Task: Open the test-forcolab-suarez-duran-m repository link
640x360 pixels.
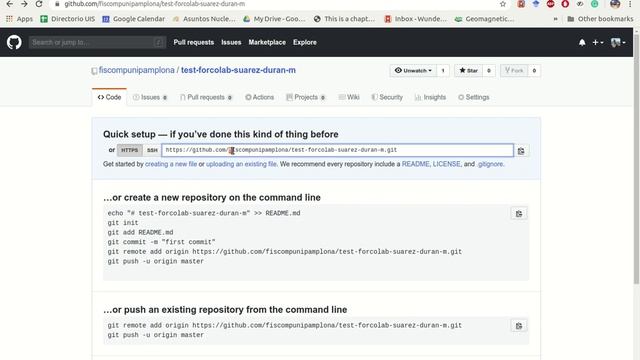Action: click(x=238, y=70)
